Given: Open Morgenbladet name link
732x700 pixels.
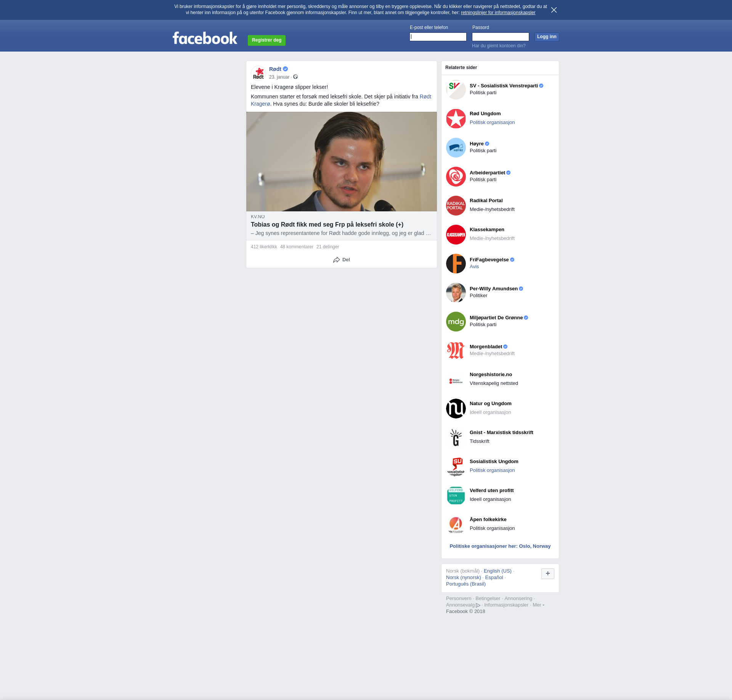Looking at the screenshot, I should coord(486,347).
